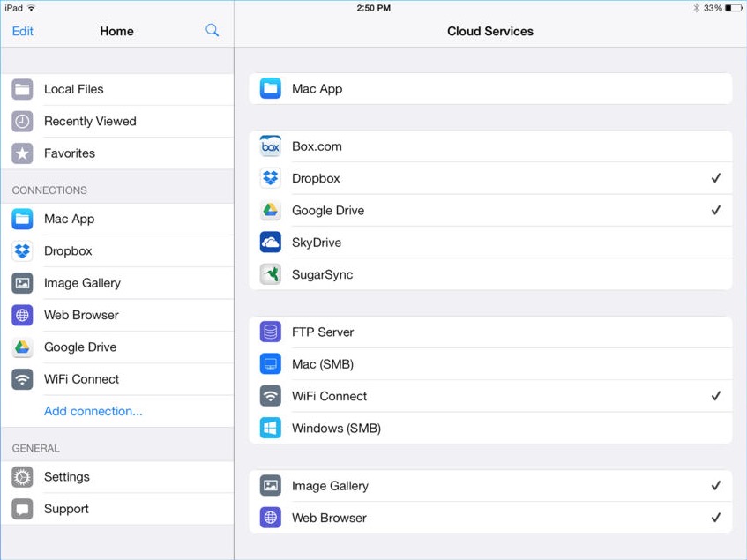Uncheck the Dropbox checkmark
Image resolution: width=747 pixels, height=560 pixels.
pos(715,178)
